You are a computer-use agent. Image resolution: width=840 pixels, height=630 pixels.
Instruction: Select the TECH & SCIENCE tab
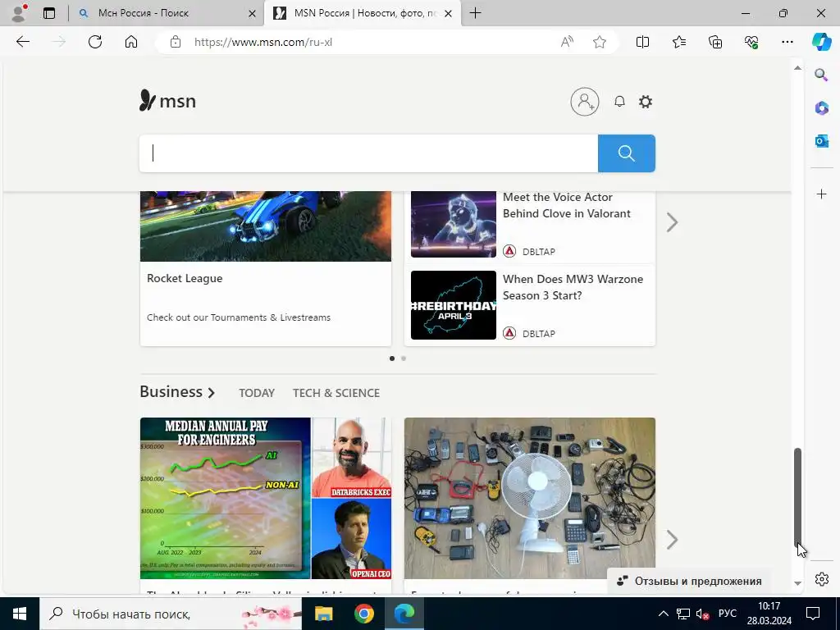[x=336, y=393]
